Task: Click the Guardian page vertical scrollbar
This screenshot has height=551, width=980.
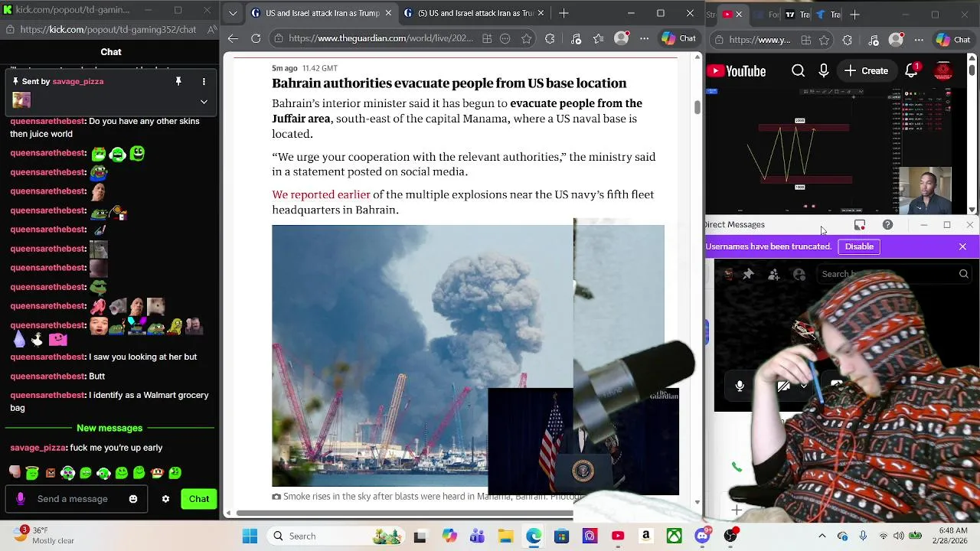Action: tap(697, 107)
